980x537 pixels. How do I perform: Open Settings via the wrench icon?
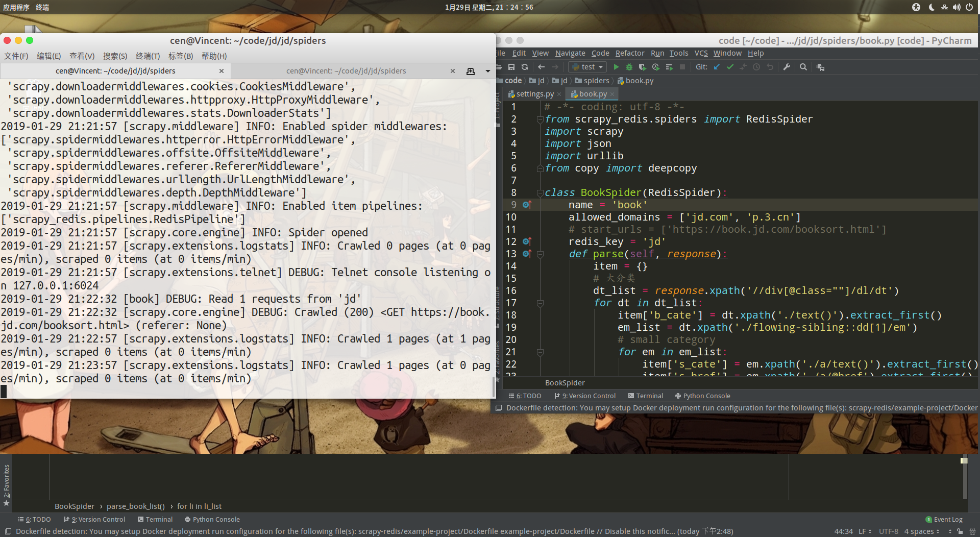tap(787, 67)
